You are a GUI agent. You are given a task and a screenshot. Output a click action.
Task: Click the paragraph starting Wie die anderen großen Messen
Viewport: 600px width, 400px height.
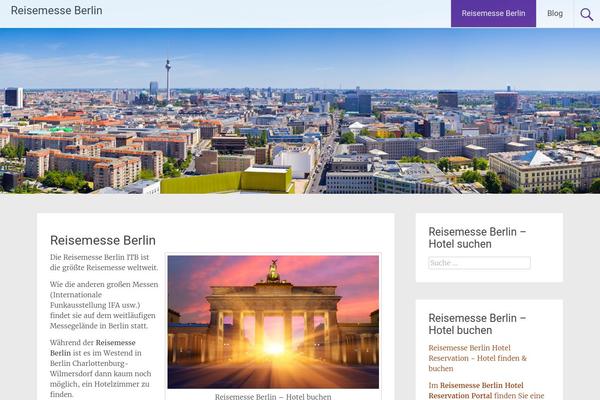(104, 305)
